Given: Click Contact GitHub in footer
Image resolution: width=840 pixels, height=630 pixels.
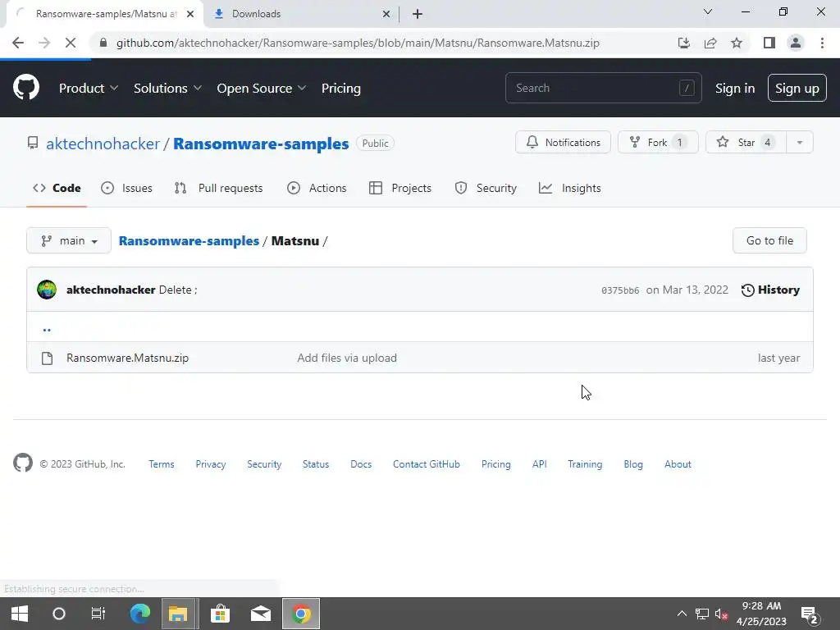Looking at the screenshot, I should (x=427, y=464).
